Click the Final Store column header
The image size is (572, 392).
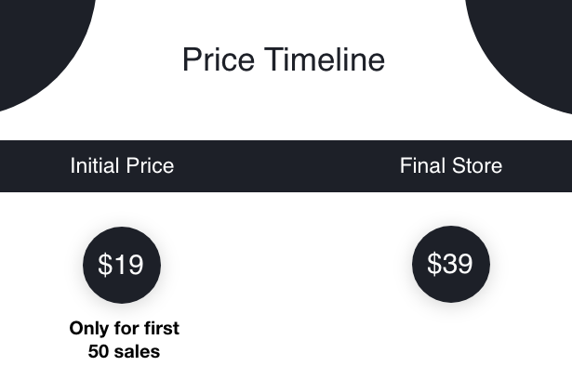tap(451, 165)
